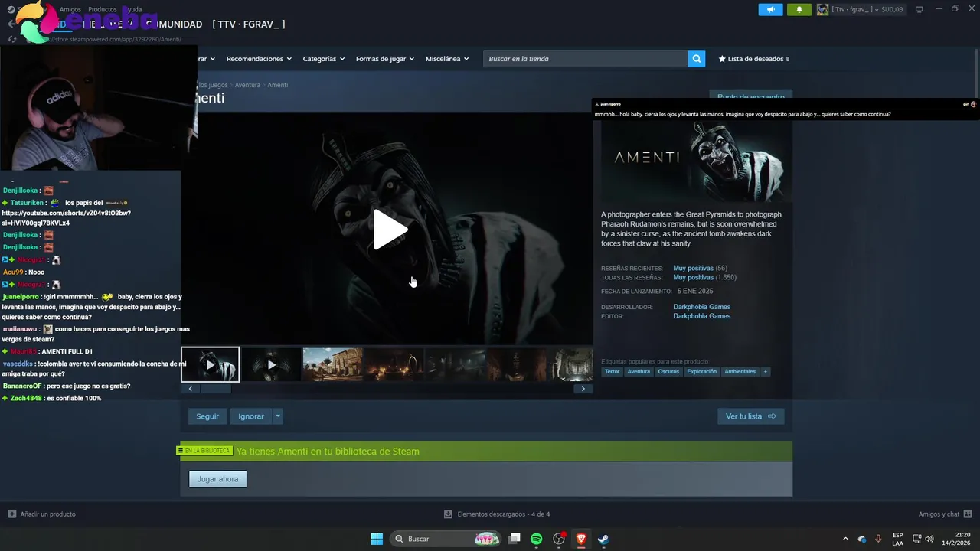Open recent reviews Muy positivas (56)

click(x=700, y=269)
